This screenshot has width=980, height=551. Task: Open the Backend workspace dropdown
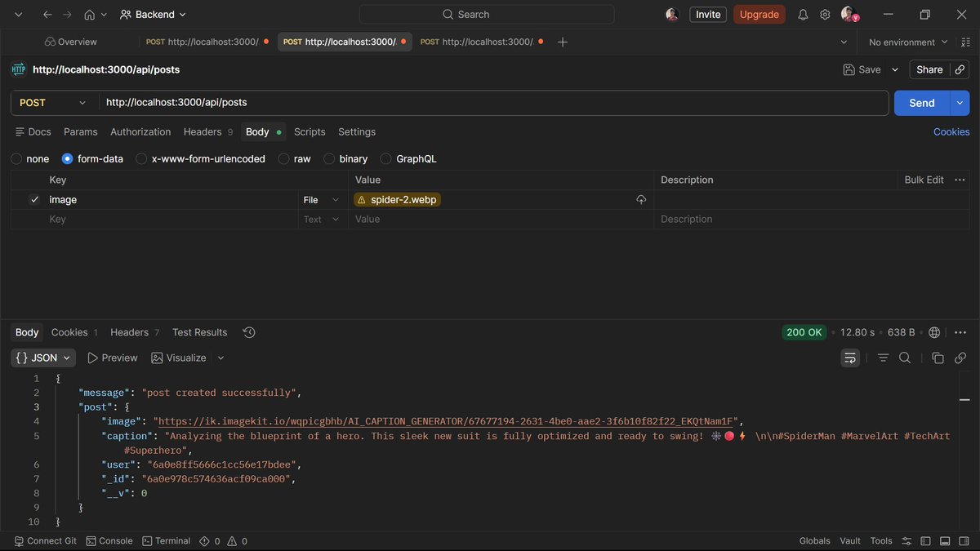click(x=153, y=15)
